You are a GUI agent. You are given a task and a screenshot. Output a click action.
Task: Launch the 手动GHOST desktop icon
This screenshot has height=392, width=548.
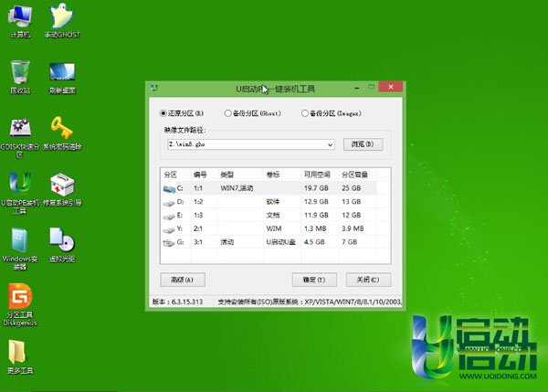point(62,21)
